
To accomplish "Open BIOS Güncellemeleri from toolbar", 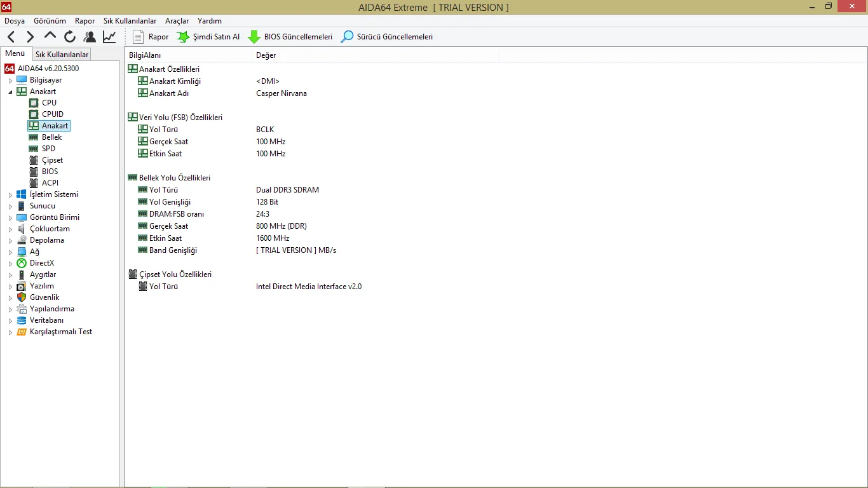I will [290, 37].
